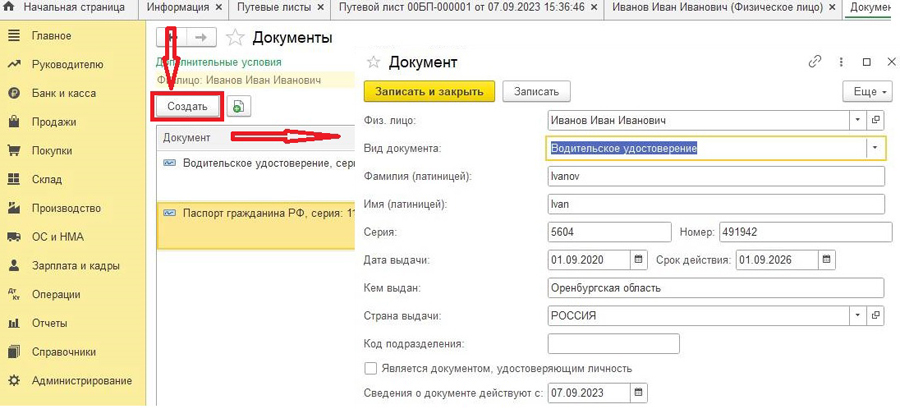Close the Путевые листы tab

[x=320, y=8]
